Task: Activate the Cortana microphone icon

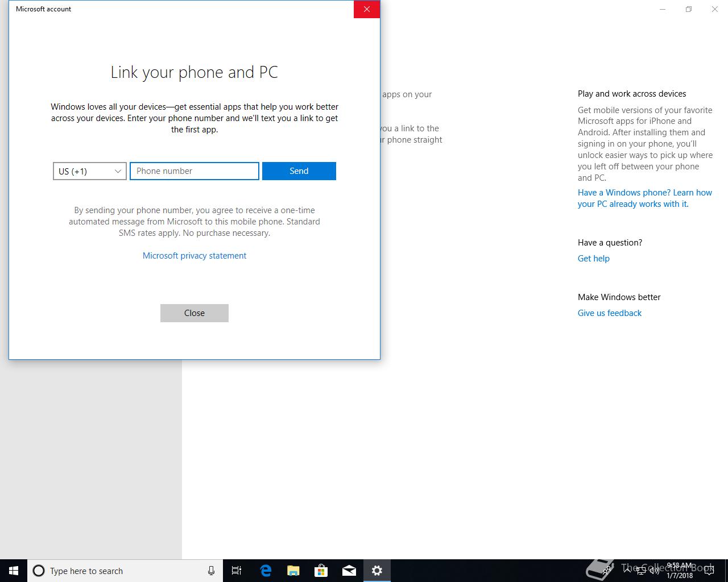Action: pyautogui.click(x=211, y=571)
